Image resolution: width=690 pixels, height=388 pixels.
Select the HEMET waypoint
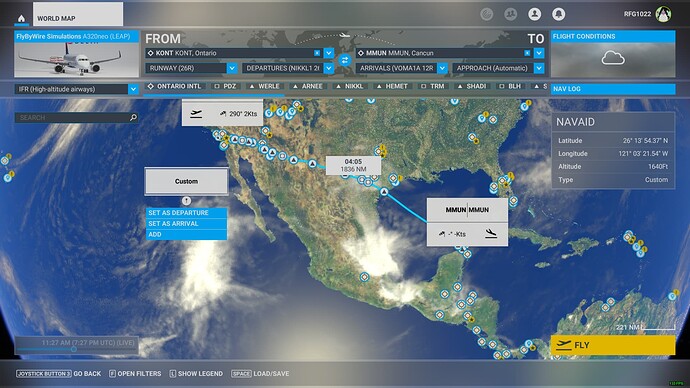(392, 86)
